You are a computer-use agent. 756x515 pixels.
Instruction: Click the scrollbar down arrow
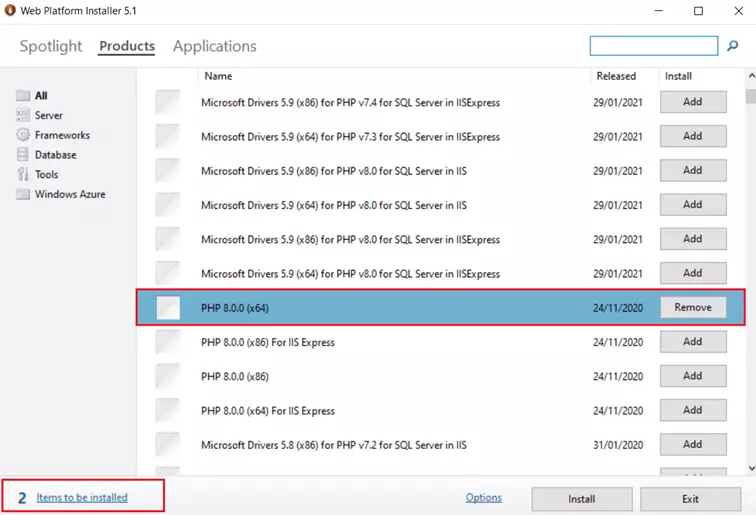click(x=751, y=468)
